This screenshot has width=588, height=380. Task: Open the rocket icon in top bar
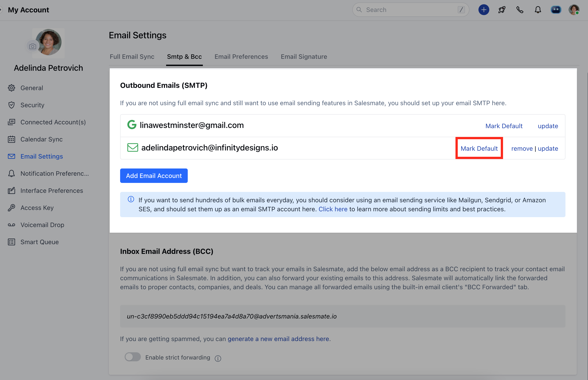pyautogui.click(x=502, y=10)
